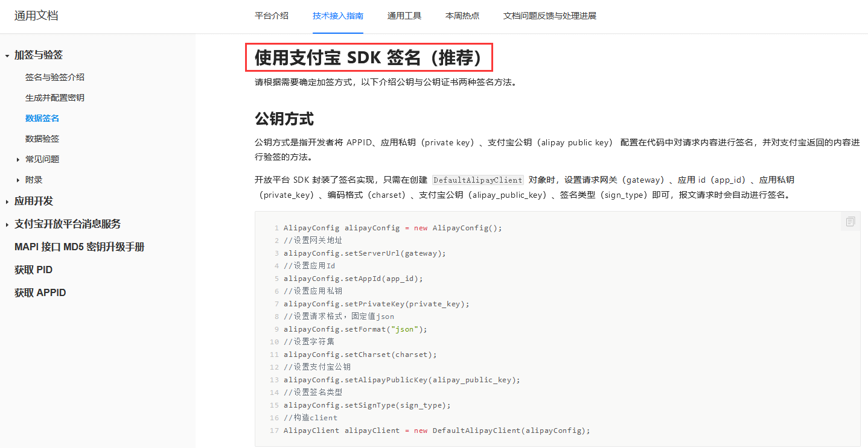Expand the 支付宝开放平台消息服务 section arrow
Screen dimensions: 868x448
(7, 224)
